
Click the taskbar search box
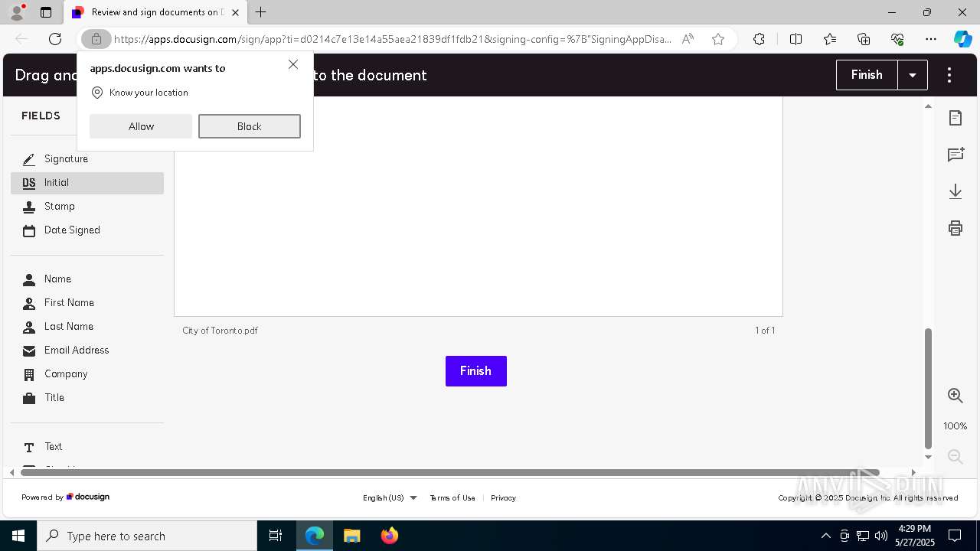pyautogui.click(x=147, y=536)
